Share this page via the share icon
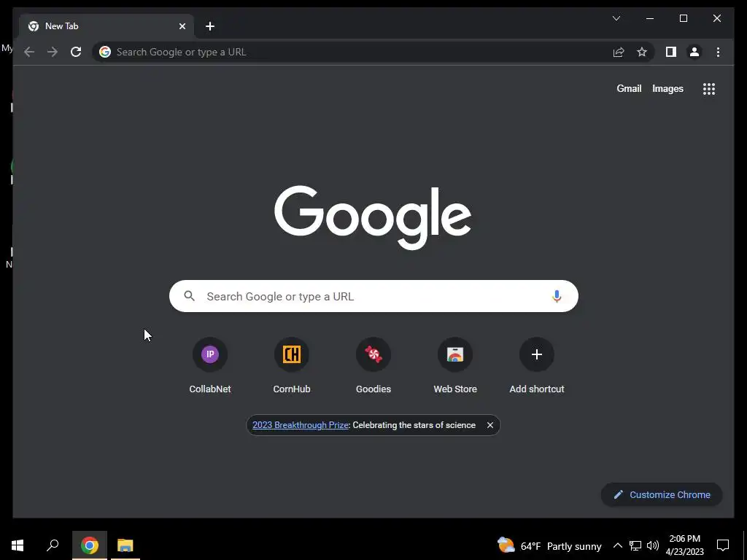The image size is (747, 560). click(x=619, y=52)
